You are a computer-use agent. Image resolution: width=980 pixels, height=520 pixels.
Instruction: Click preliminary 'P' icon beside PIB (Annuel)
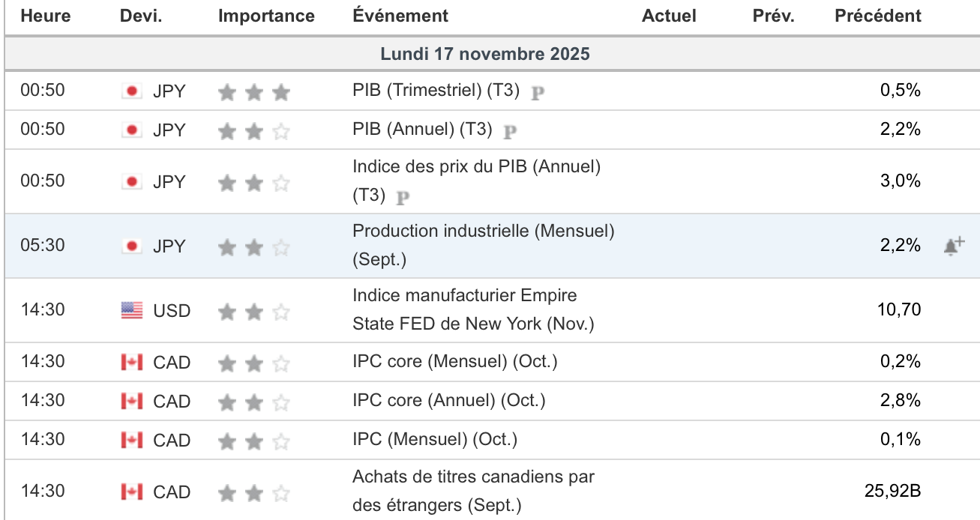[x=510, y=132]
